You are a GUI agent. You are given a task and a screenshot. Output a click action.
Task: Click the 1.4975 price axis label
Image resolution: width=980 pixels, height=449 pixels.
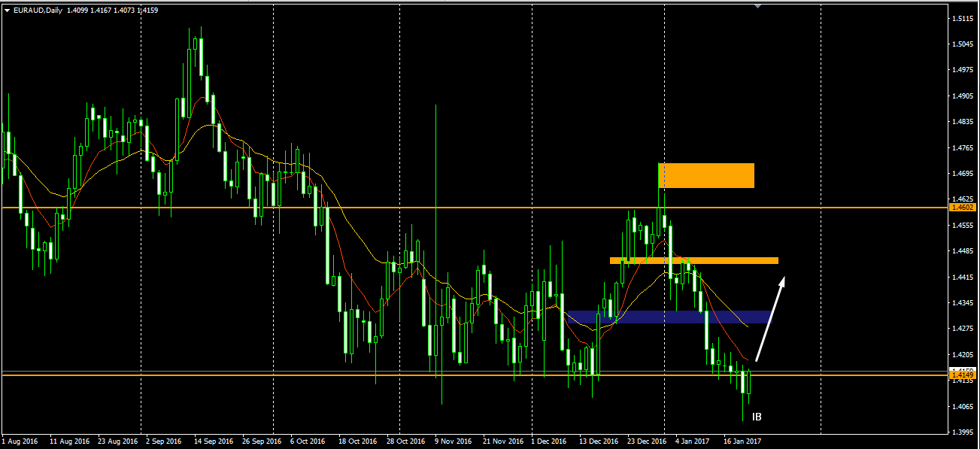[962, 70]
